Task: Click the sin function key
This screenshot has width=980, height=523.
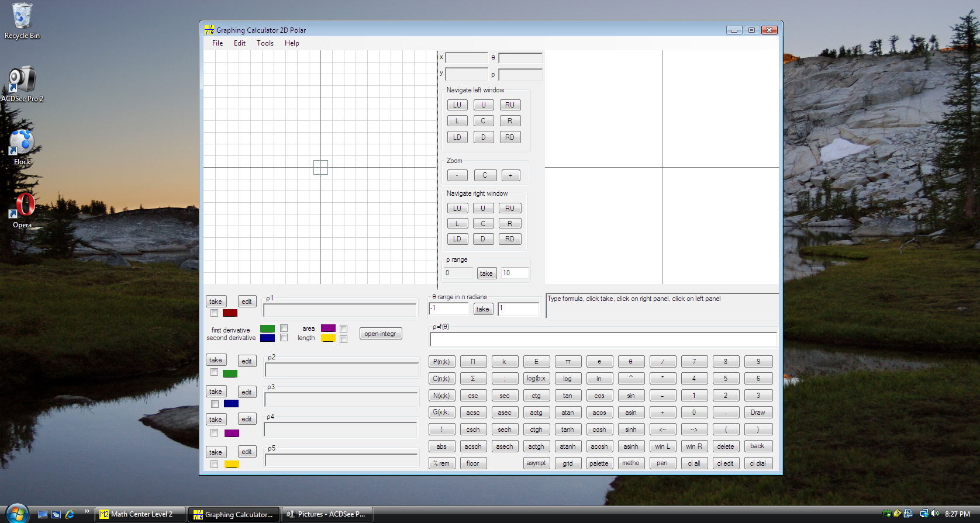Action: [x=631, y=396]
